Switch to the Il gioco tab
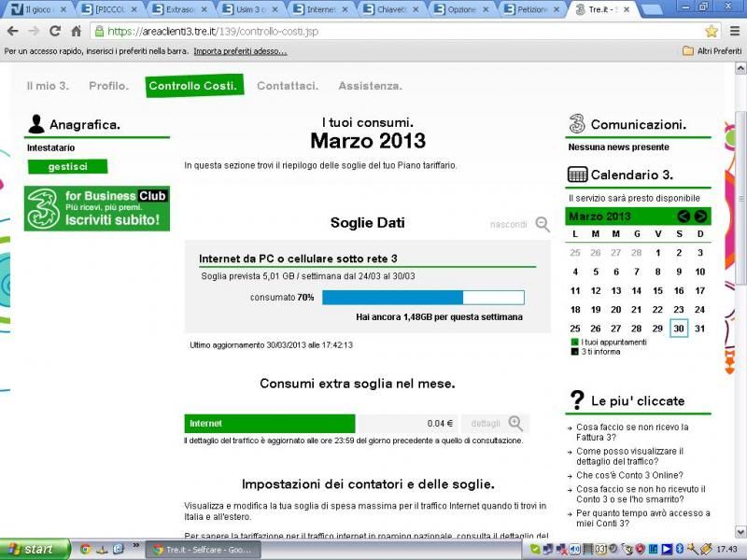 pyautogui.click(x=38, y=9)
